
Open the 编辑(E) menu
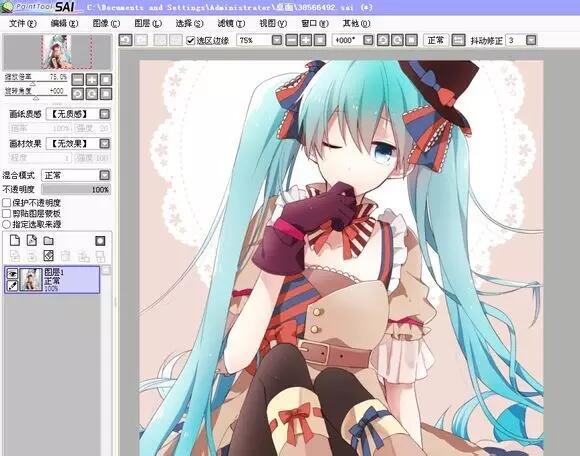click(64, 23)
